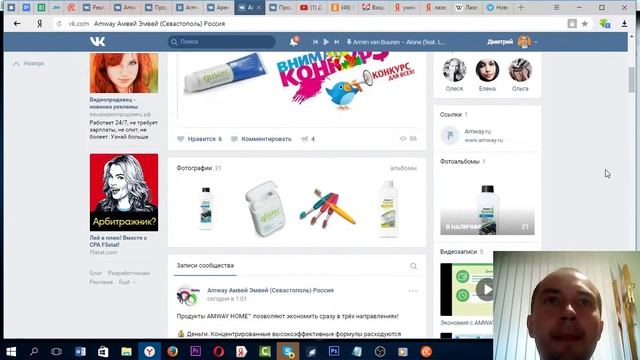This screenshot has height=360, width=640.
Task: Like the contest post via Нравится
Action: pyautogui.click(x=200, y=139)
